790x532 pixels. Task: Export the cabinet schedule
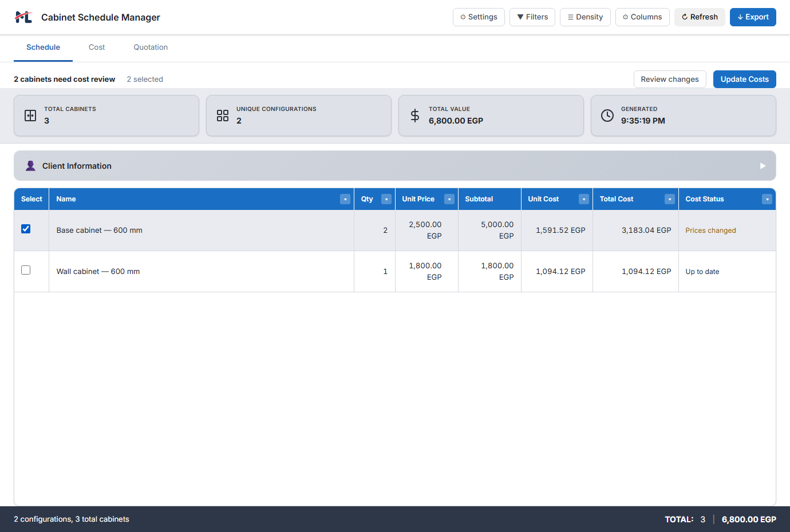click(x=753, y=17)
